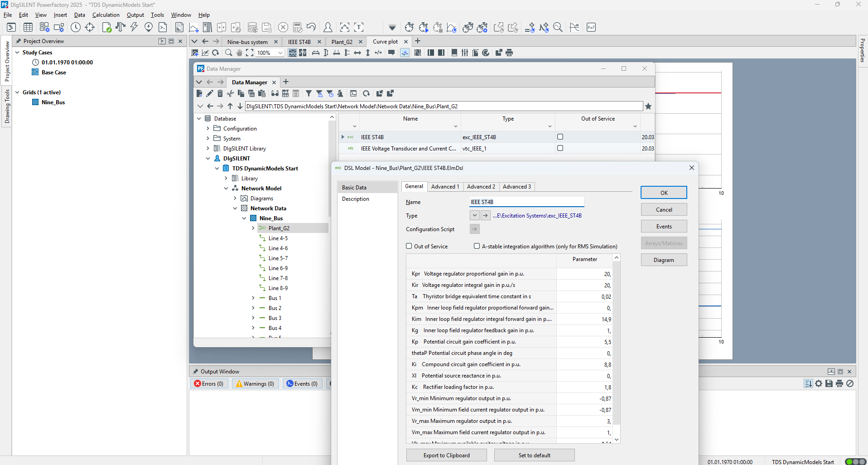Screen dimensions: 868x465
Task: Collapse the Network Data folder
Action: click(x=235, y=208)
